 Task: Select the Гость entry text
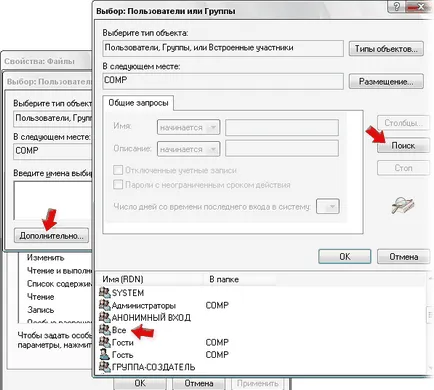(122, 355)
